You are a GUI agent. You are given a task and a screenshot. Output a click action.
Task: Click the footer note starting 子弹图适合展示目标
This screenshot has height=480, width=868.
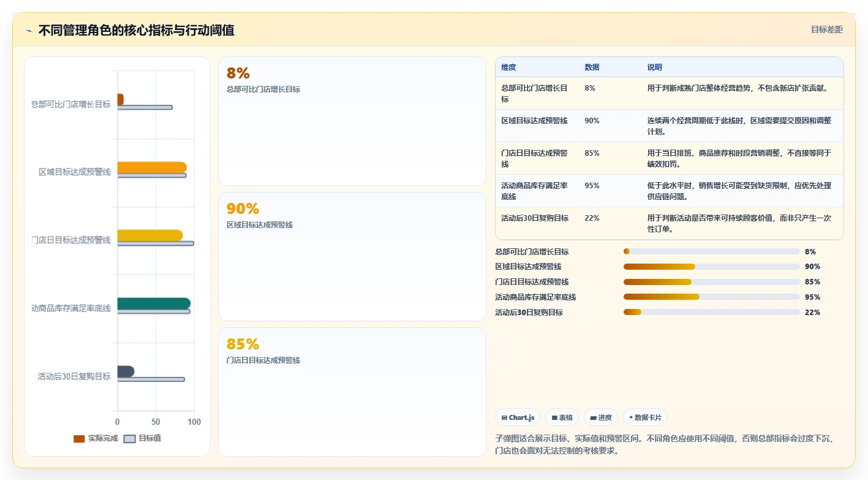pyautogui.click(x=664, y=444)
